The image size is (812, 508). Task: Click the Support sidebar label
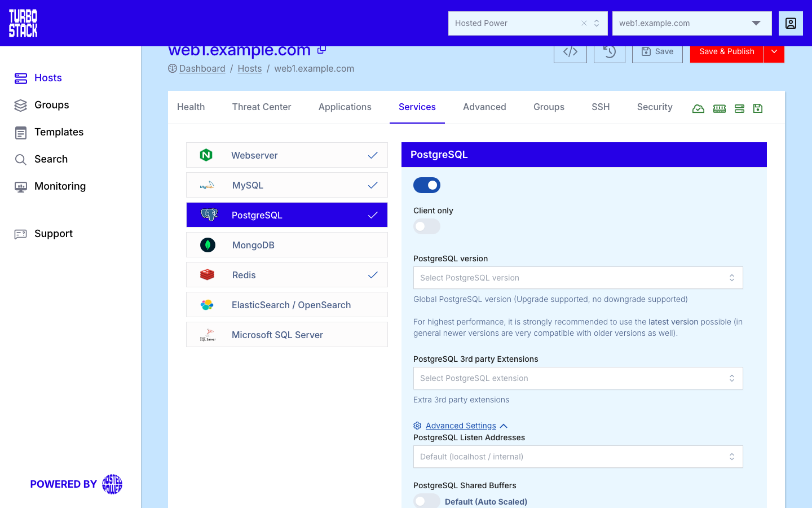pyautogui.click(x=54, y=234)
